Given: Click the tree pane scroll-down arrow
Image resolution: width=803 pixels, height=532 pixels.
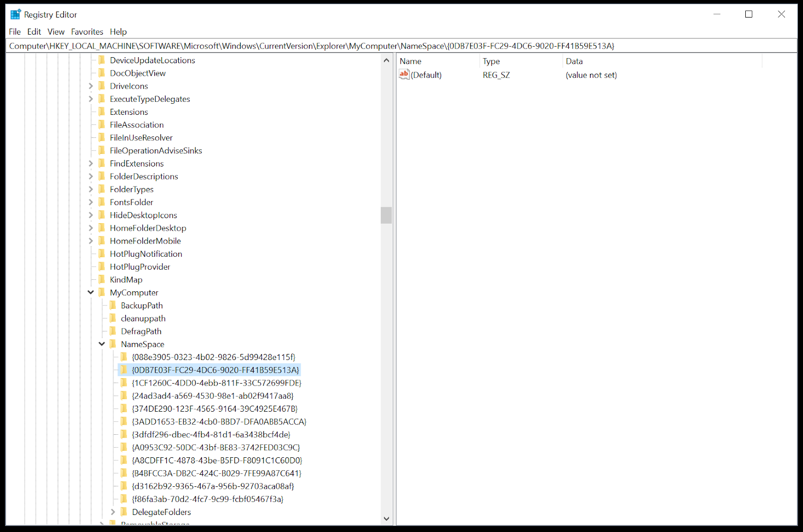Looking at the screenshot, I should coord(386,518).
